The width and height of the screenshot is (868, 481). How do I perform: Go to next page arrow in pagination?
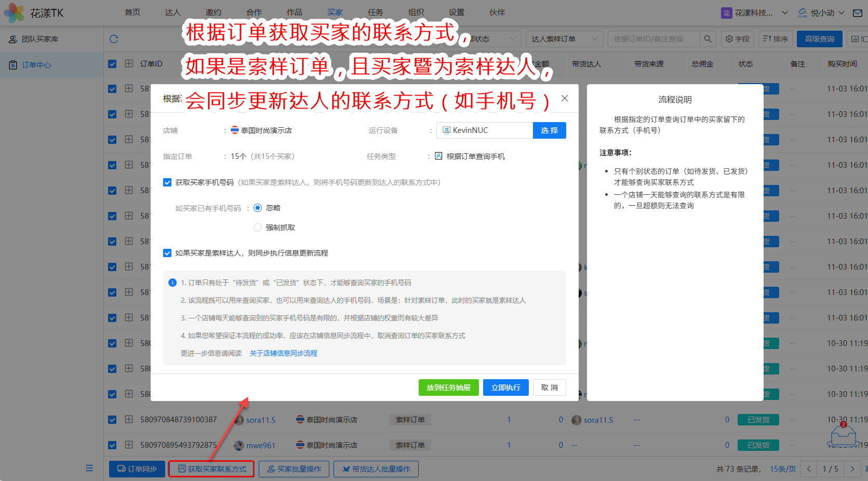pos(852,469)
